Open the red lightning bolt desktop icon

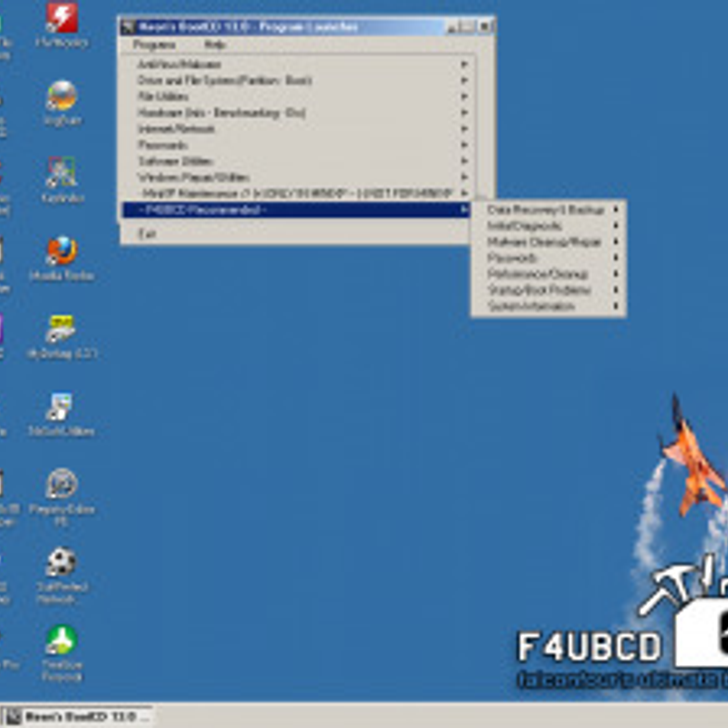(x=61, y=18)
